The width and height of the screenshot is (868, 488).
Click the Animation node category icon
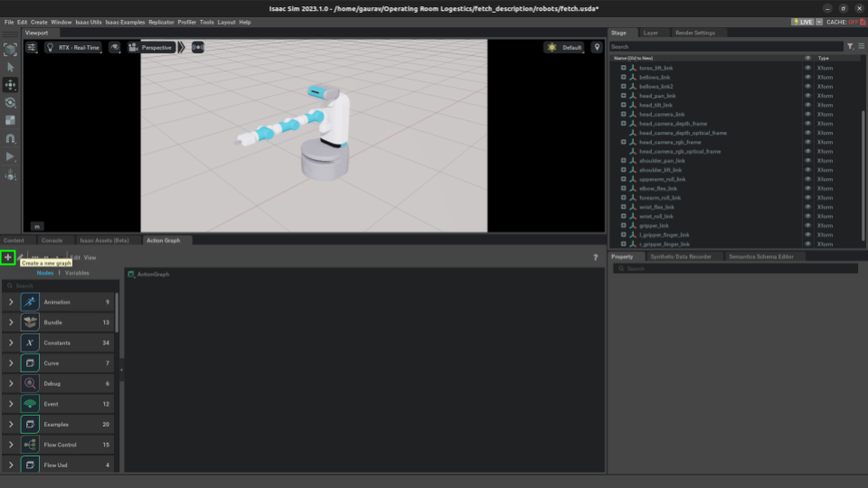(30, 302)
